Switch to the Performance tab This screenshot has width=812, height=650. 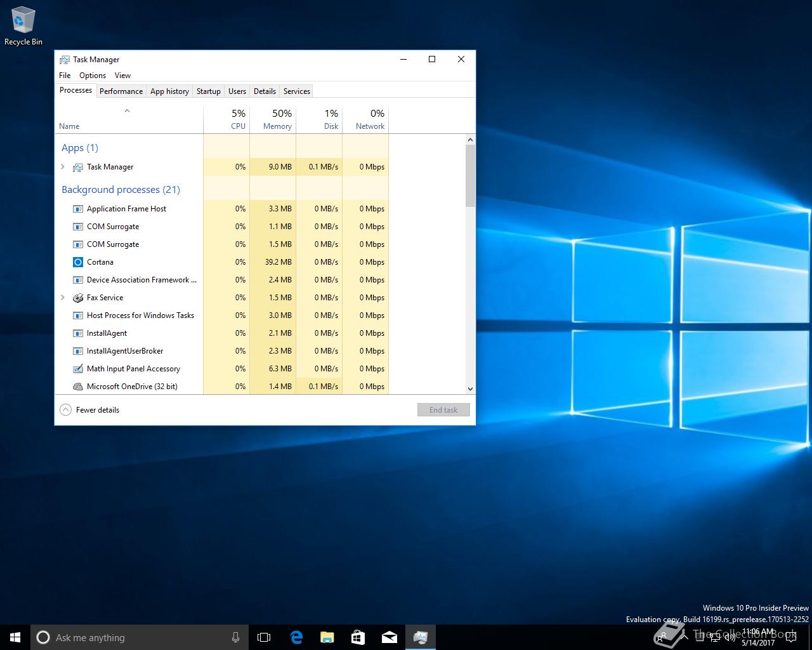click(x=121, y=91)
